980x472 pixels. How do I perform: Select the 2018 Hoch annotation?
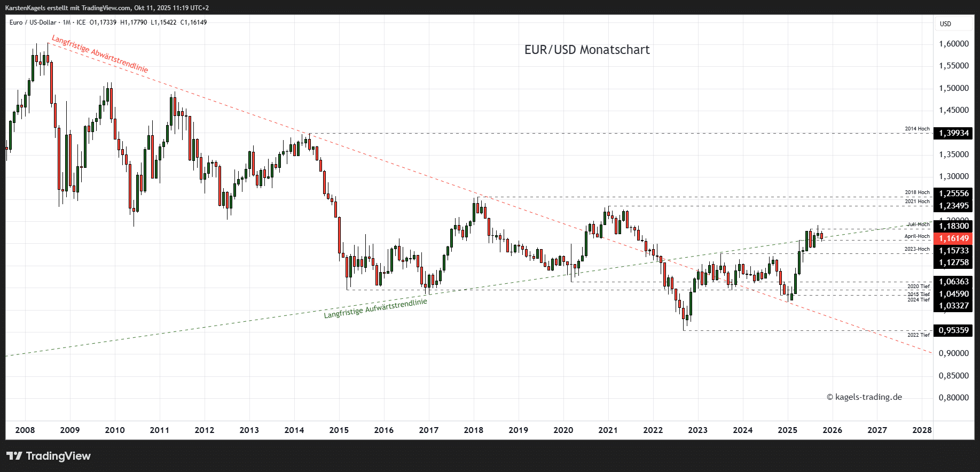[916, 192]
